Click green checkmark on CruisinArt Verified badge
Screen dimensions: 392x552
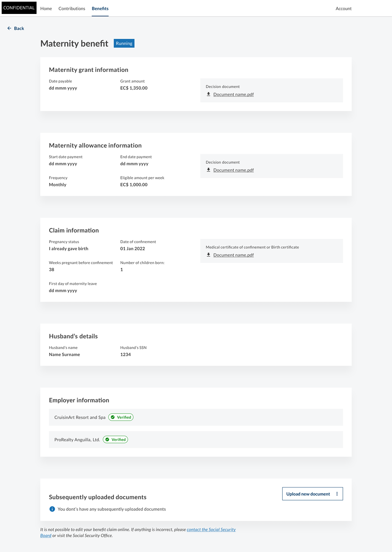(113, 417)
